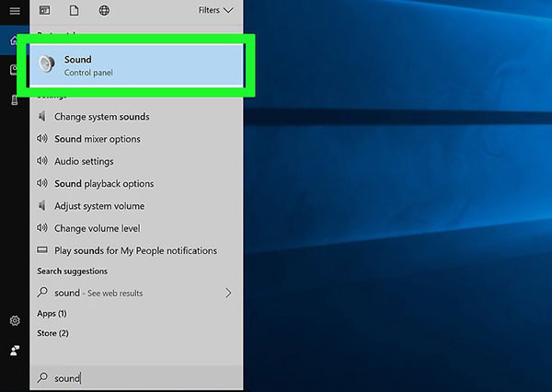
Task: Click speaker icon beside Sound playback options
Action: 42,183
